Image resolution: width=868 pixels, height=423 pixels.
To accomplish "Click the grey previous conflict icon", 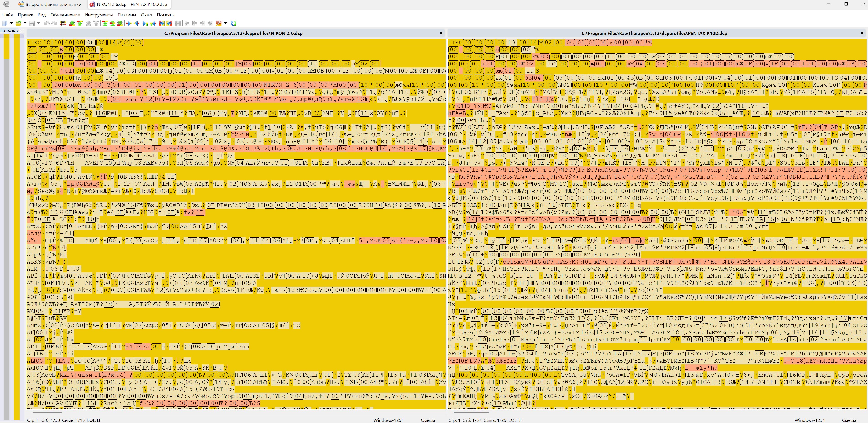I will click(96, 23).
